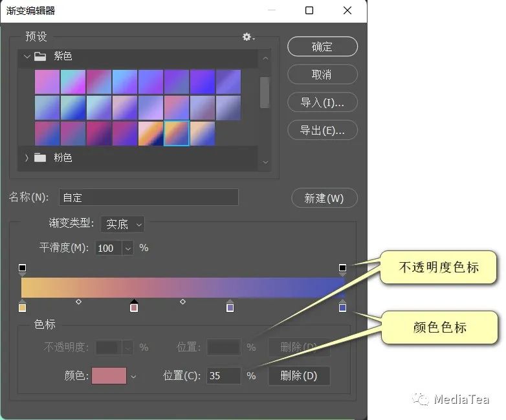
Task: Select sixth preset in second row, pink-blue
Action: coord(177,108)
